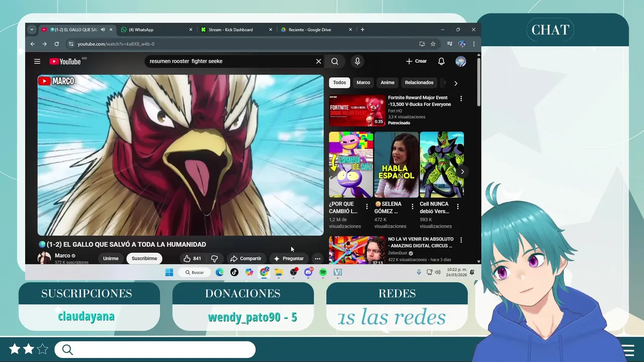Click the Chrome address bar URL
The width and height of the screenshot is (644, 362).
(116, 44)
